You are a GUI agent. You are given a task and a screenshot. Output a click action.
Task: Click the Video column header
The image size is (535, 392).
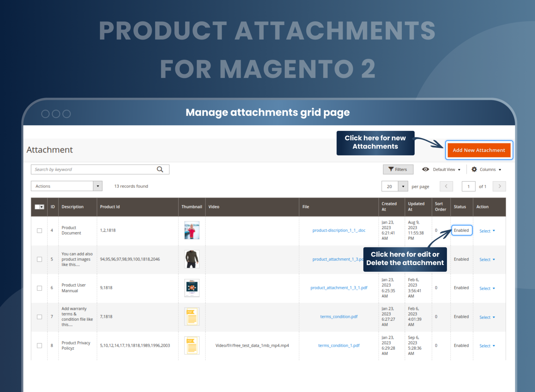(x=252, y=207)
